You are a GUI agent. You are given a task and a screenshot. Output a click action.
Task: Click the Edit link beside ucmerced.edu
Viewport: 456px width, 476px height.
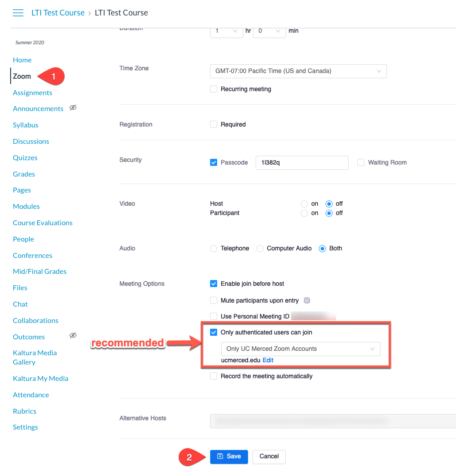click(x=268, y=360)
